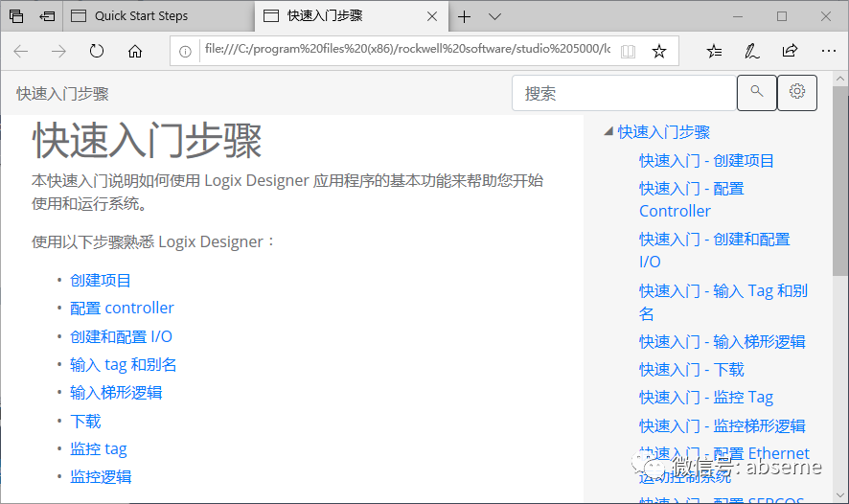The image size is (849, 504).
Task: Open 快速入门 - 输入梯形逻辑 in contents
Action: tap(722, 342)
